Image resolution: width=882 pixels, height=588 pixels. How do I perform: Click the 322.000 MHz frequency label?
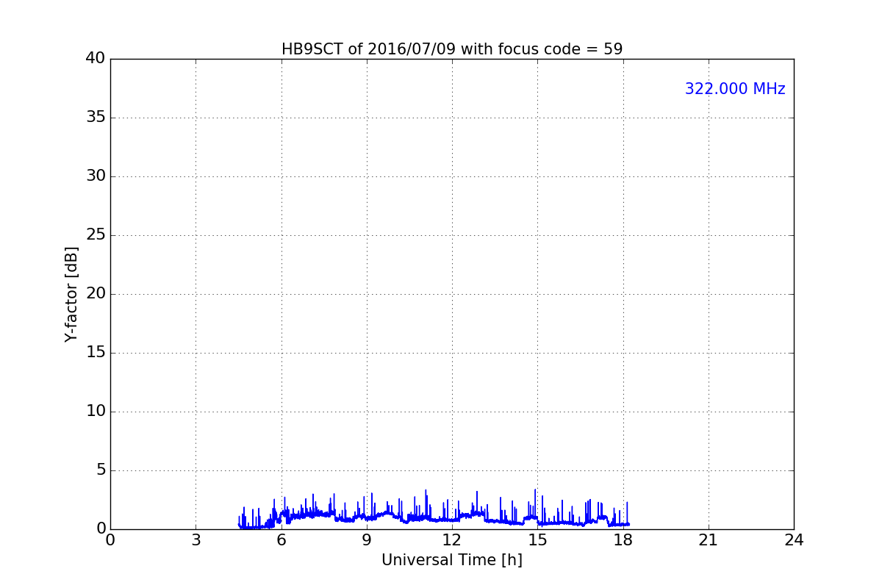point(735,89)
